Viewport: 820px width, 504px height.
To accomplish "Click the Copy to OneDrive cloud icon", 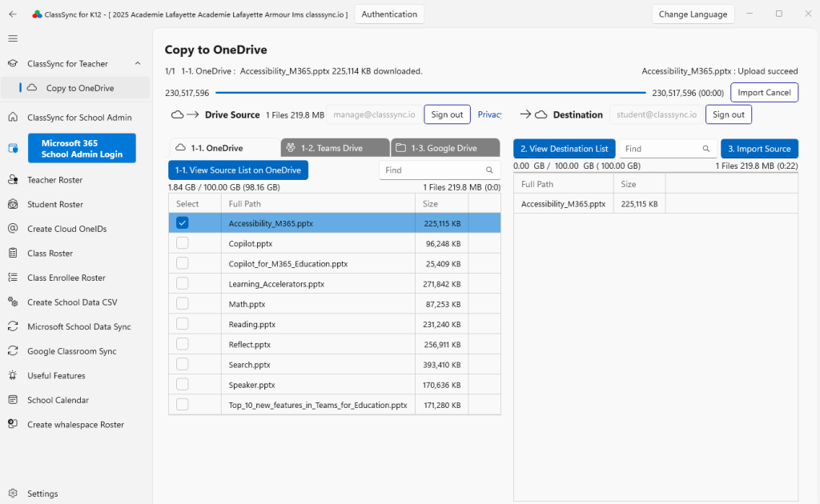I will click(32, 88).
